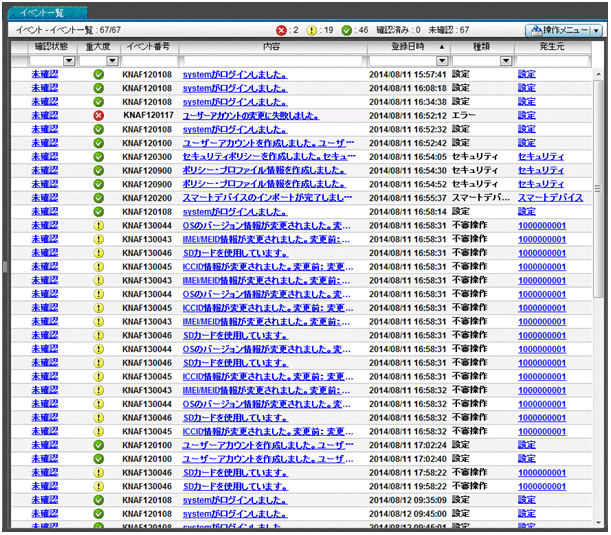Open the 重大度 filter dropdown

click(112, 61)
